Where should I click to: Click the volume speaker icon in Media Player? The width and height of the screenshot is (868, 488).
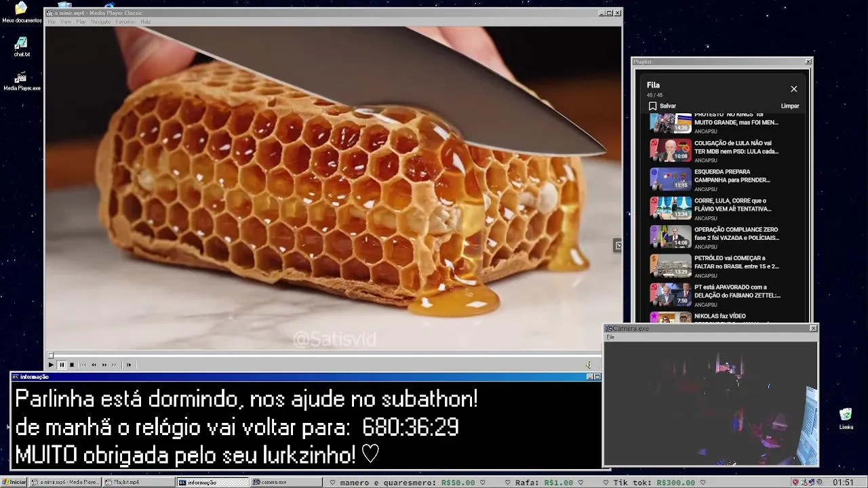589,365
